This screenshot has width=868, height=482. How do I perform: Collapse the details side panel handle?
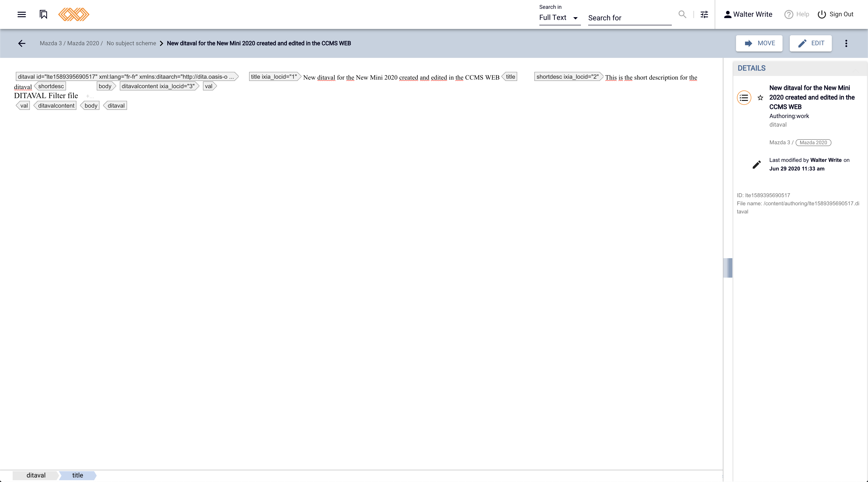tap(728, 268)
